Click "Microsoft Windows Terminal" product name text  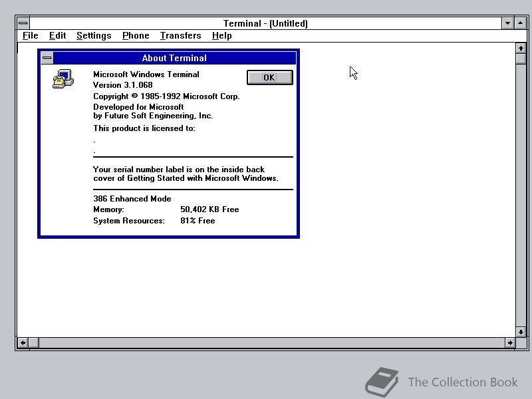coord(146,74)
